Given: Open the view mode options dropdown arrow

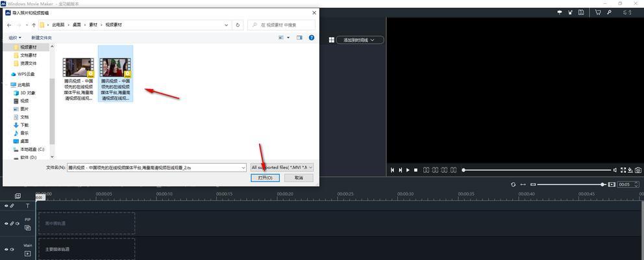Looking at the screenshot, I should [x=288, y=38].
